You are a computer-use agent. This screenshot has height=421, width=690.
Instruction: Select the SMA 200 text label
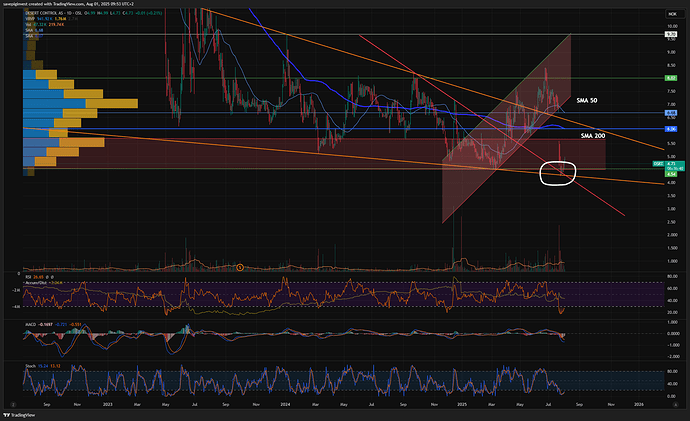pyautogui.click(x=594, y=135)
